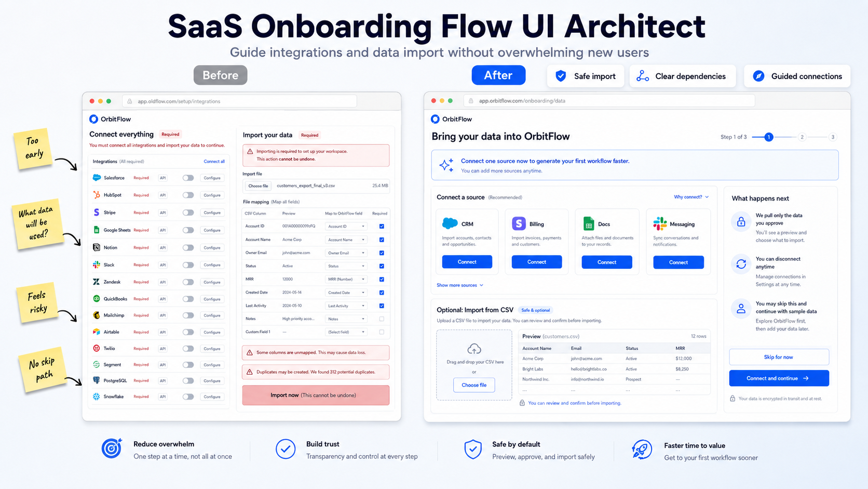Open the MRR (Number) mapping dropdown
The width and height of the screenshot is (868, 489).
pyautogui.click(x=346, y=279)
